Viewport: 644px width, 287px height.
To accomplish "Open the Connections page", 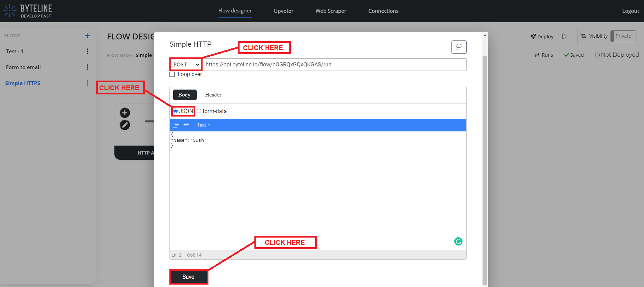I will 383,11.
